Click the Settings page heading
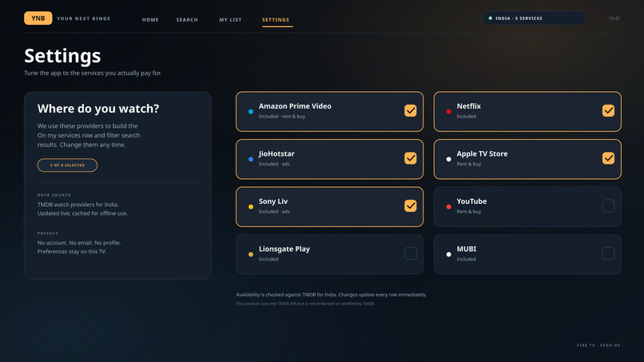 62,56
